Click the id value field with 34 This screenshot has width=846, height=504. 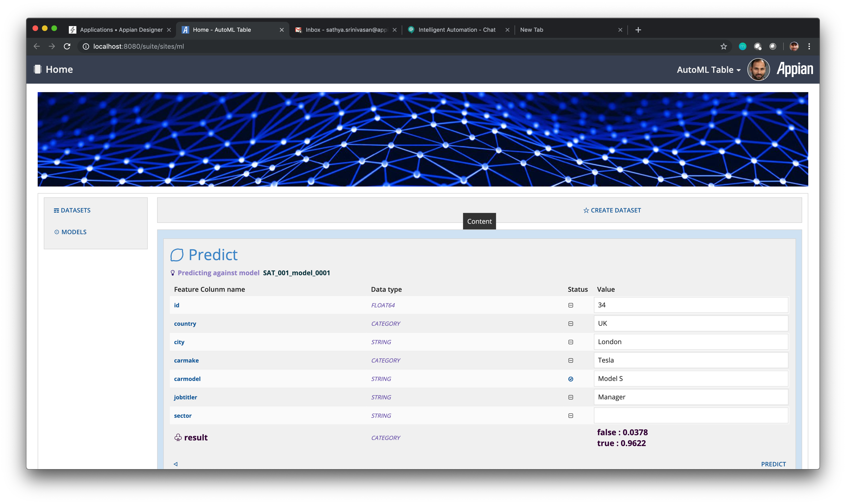(691, 305)
